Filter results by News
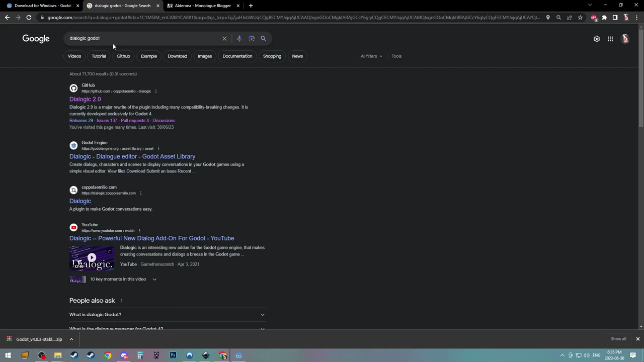Screen dimensions: 644x362 coord(297,56)
